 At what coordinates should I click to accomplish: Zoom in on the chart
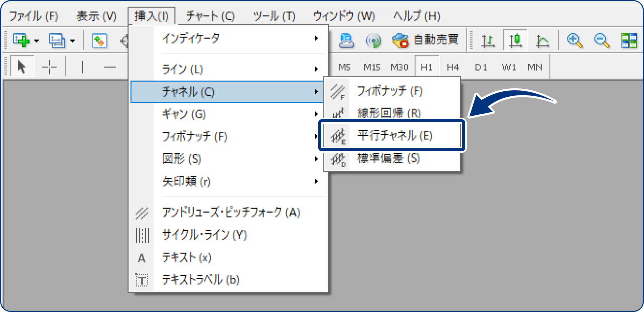tap(575, 41)
